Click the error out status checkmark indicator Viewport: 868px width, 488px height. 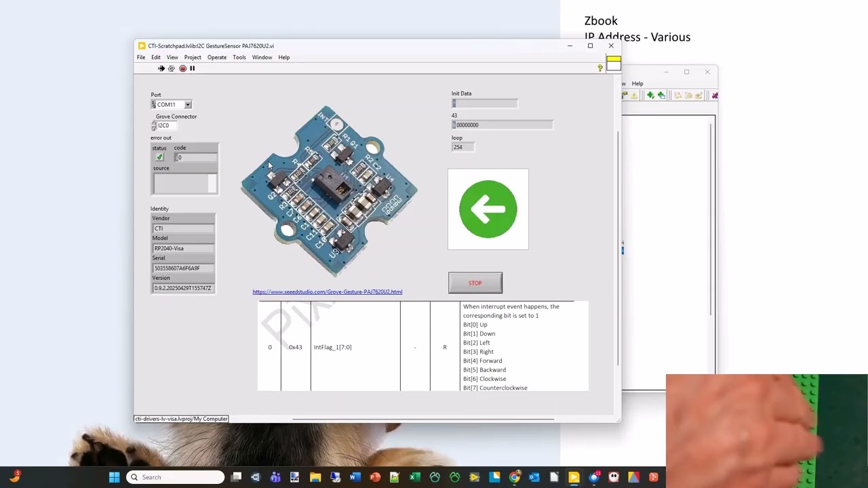(x=159, y=157)
